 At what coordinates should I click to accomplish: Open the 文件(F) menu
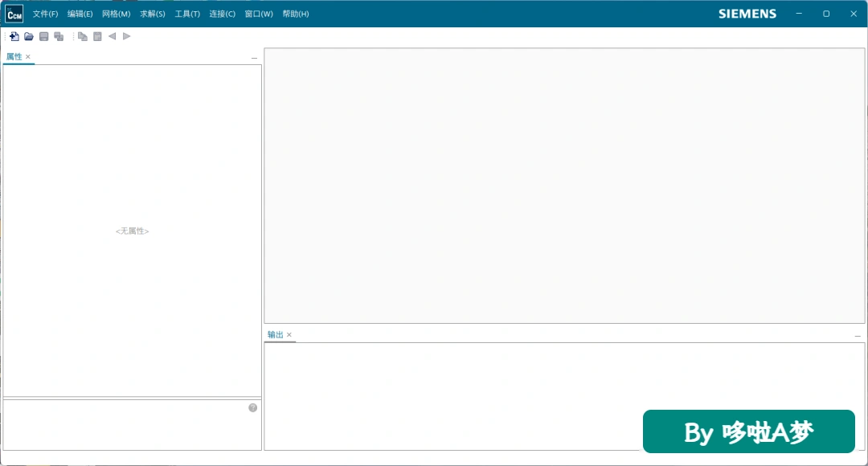(x=45, y=14)
